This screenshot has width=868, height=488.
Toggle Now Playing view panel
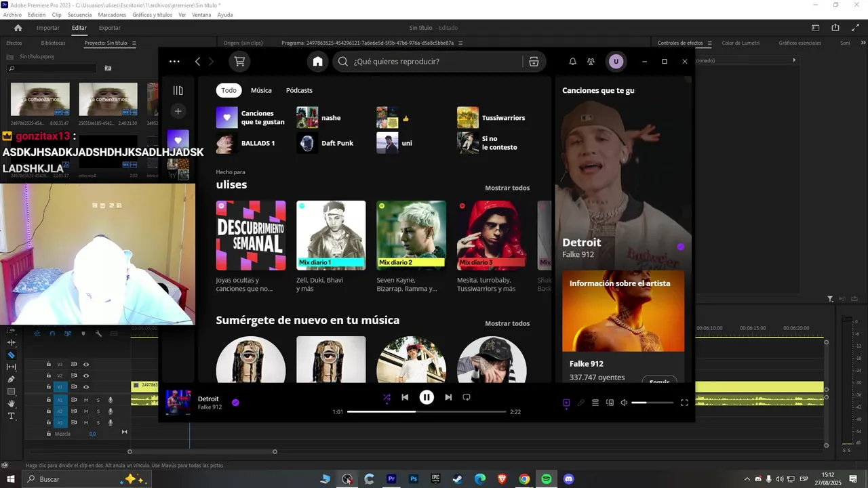(566, 403)
